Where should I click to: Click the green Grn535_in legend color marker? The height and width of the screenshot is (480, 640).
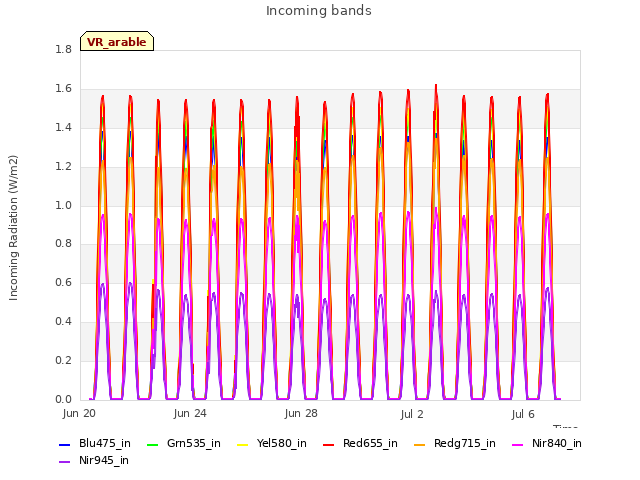point(152,444)
